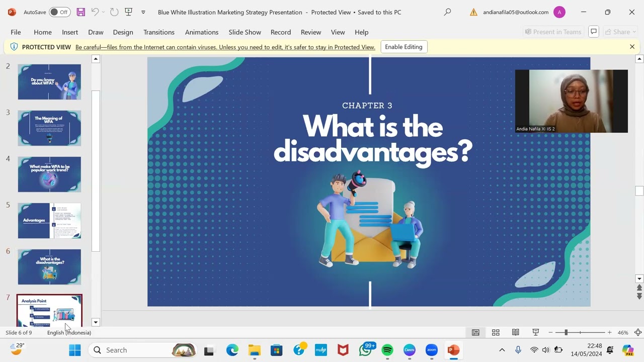
Task: Open the Comments pane icon
Action: 594,32
